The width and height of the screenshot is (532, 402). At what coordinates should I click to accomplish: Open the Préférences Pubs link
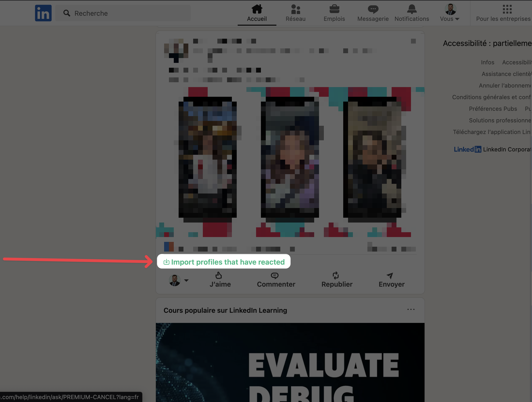(x=493, y=109)
